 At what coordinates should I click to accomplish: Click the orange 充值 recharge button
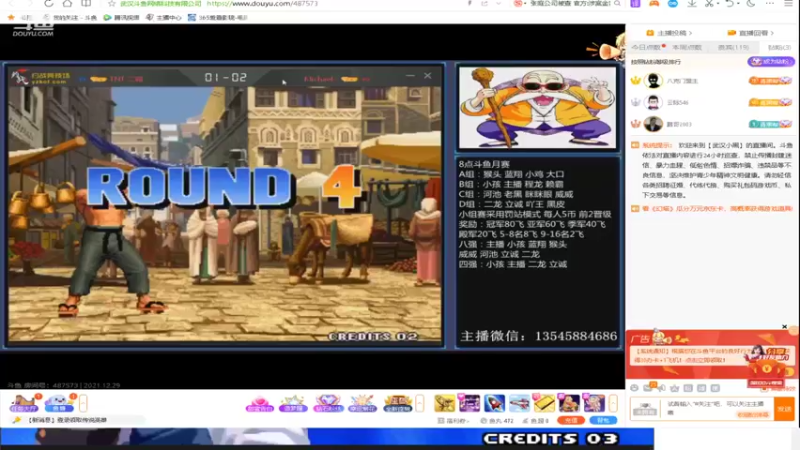pyautogui.click(x=571, y=420)
